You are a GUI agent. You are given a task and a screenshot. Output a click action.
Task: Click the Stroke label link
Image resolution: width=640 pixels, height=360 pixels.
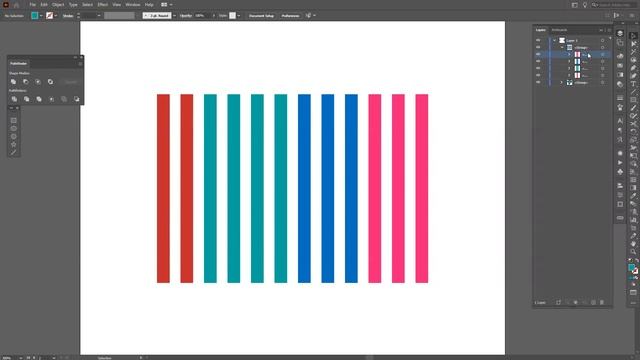[x=68, y=16]
